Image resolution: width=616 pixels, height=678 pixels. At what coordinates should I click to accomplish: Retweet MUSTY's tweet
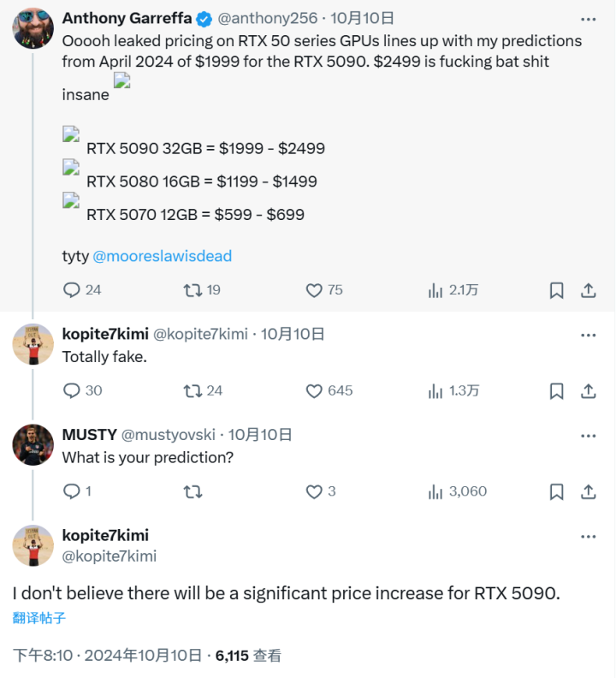[x=193, y=491]
